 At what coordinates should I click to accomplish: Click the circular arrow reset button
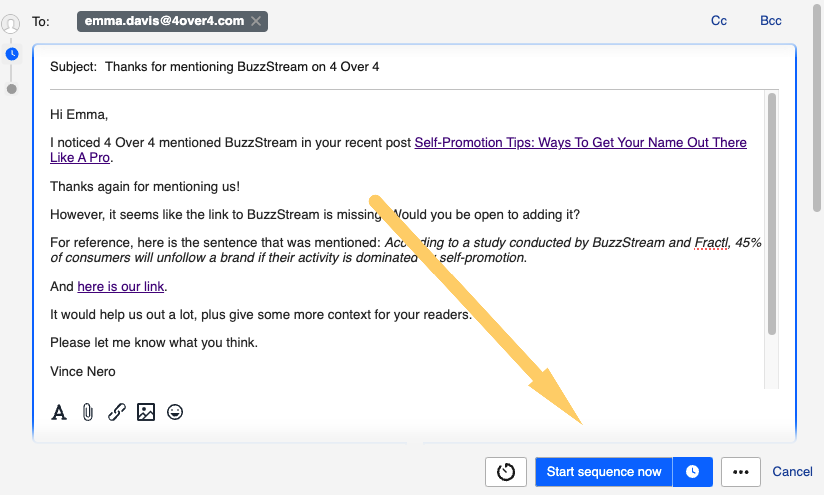(506, 472)
